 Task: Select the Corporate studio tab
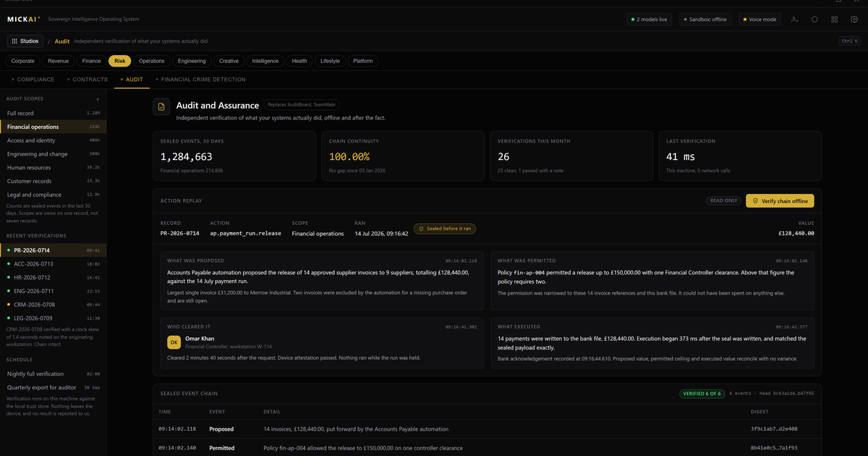click(22, 62)
